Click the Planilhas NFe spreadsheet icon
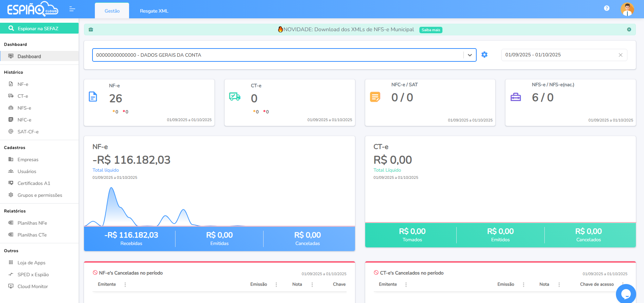This screenshot has width=644, height=303. click(11, 223)
